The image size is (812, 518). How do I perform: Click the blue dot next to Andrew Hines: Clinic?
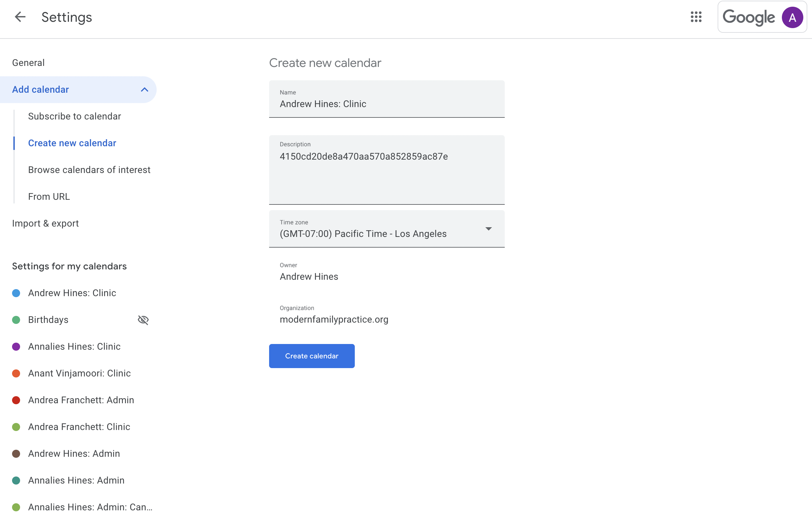click(16, 292)
